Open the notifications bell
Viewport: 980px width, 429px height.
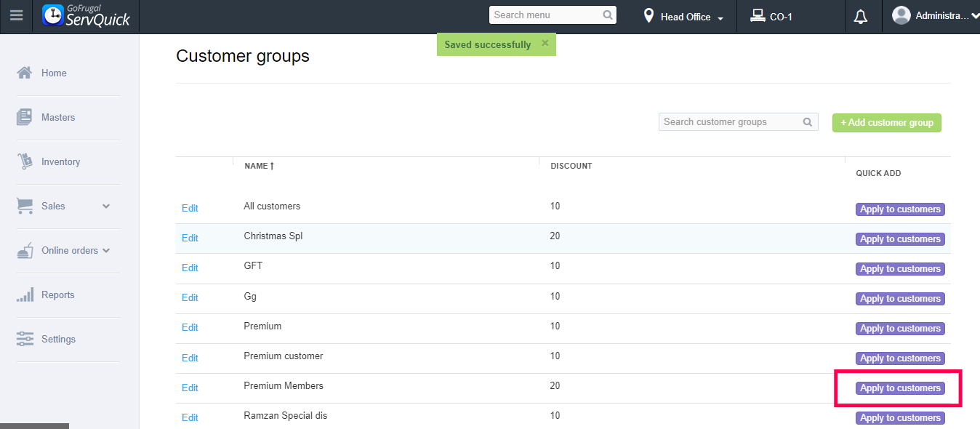click(861, 17)
